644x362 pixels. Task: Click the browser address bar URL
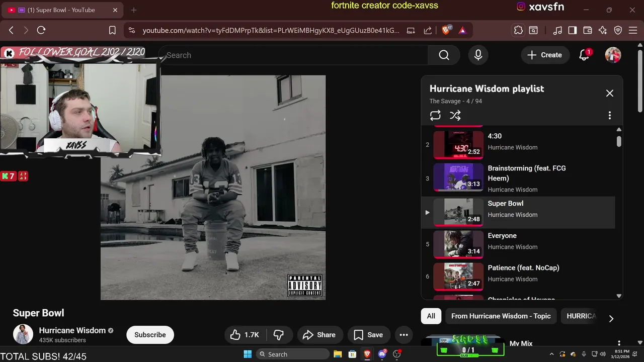(271, 30)
